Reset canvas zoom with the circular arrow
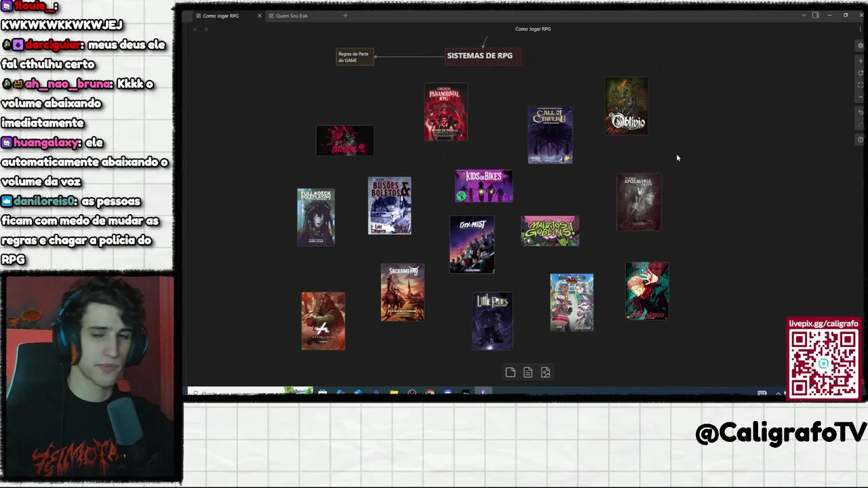Screen dimensions: 868x488 [x=861, y=73]
